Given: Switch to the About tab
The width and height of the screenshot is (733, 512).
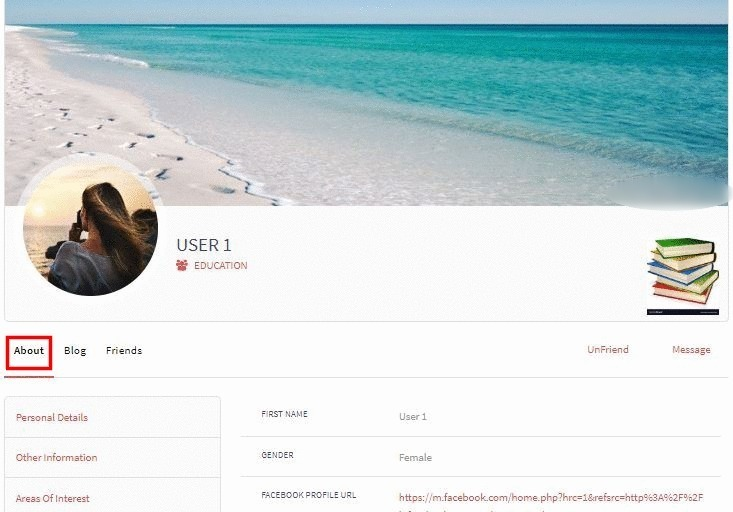Looking at the screenshot, I should coord(29,351).
